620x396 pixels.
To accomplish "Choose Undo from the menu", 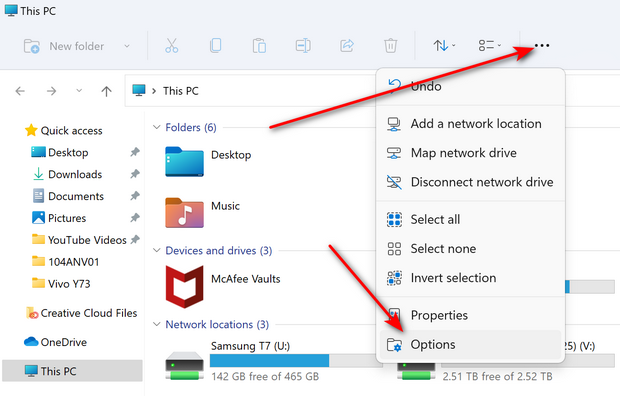I will point(471,86).
